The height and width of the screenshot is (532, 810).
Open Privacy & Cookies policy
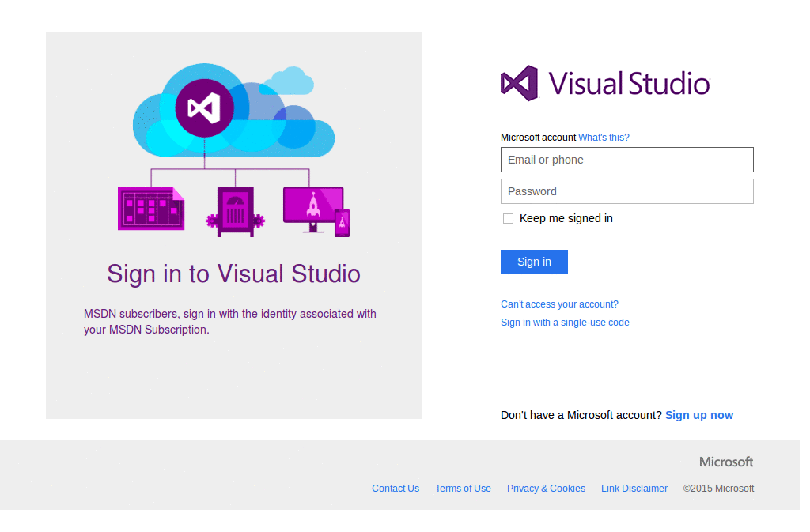click(x=546, y=488)
